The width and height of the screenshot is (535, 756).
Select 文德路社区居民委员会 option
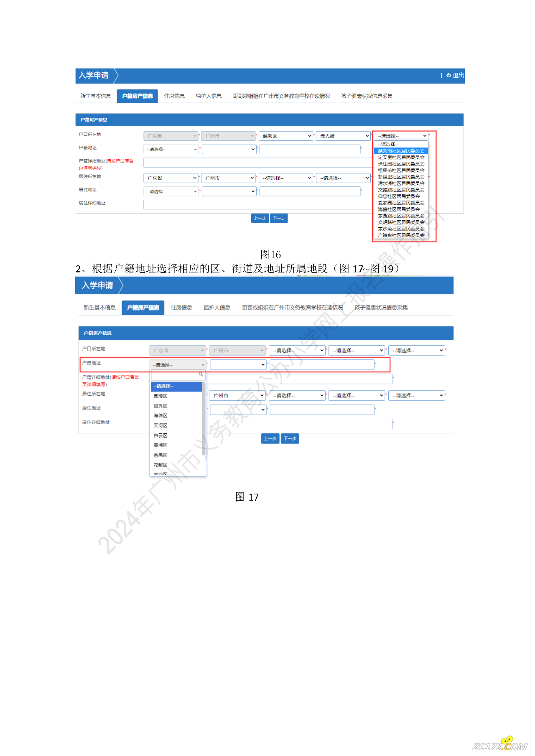[x=401, y=190]
